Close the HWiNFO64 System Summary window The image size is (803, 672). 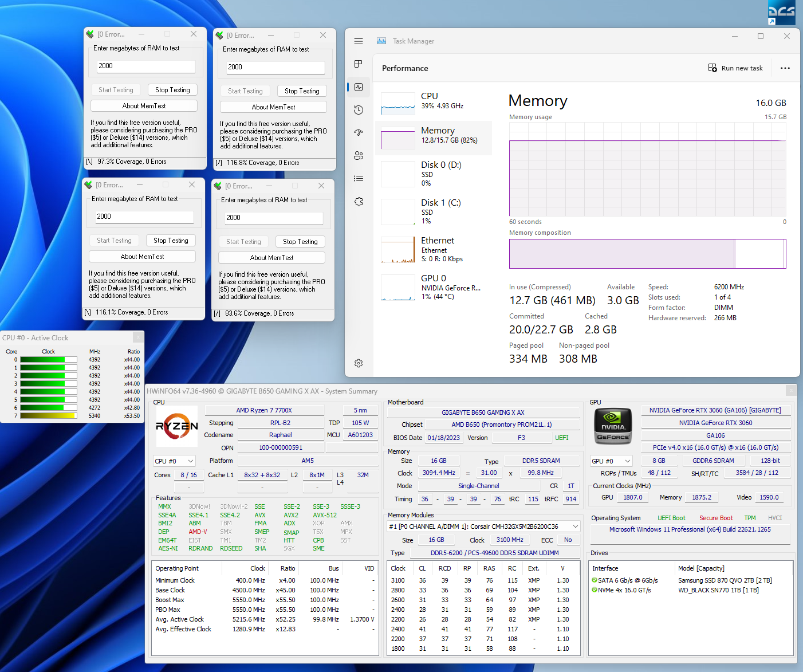(x=791, y=391)
